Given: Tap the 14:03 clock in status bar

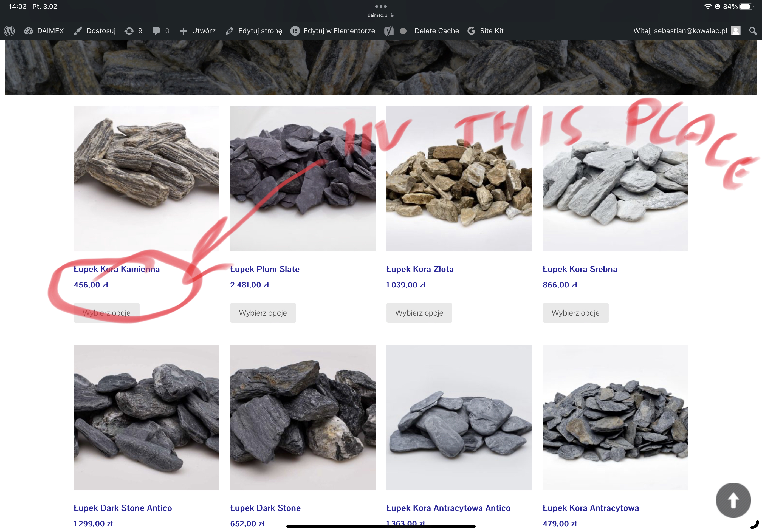Looking at the screenshot, I should 18,6.
